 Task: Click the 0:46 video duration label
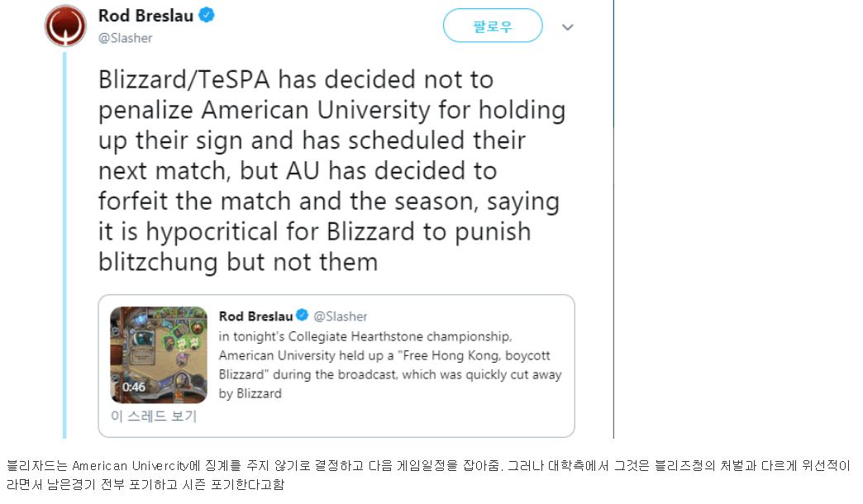coord(134,387)
